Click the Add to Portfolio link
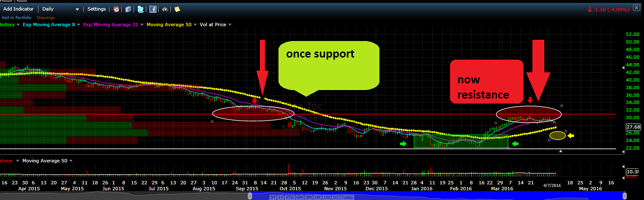Image resolution: width=644 pixels, height=200 pixels. pyautogui.click(x=16, y=18)
